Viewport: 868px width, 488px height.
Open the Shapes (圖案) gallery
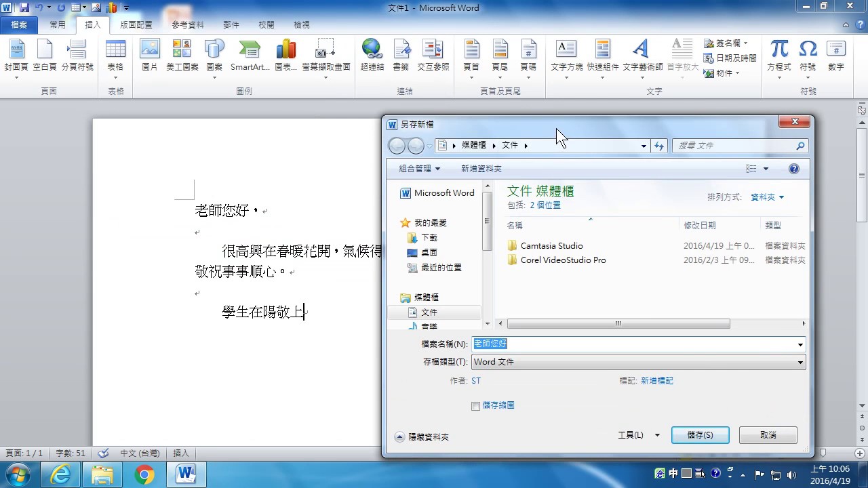tap(214, 58)
